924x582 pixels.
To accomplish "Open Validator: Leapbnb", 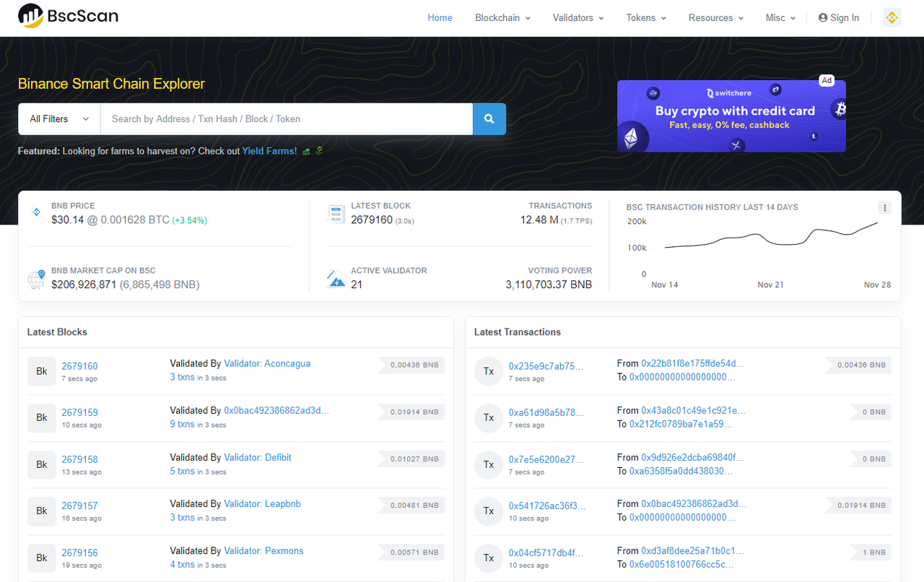I will pyautogui.click(x=262, y=503).
